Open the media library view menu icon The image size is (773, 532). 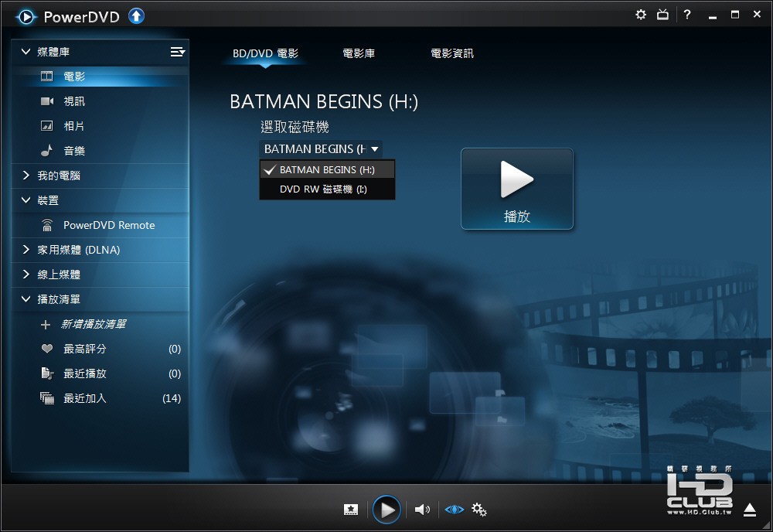[178, 52]
